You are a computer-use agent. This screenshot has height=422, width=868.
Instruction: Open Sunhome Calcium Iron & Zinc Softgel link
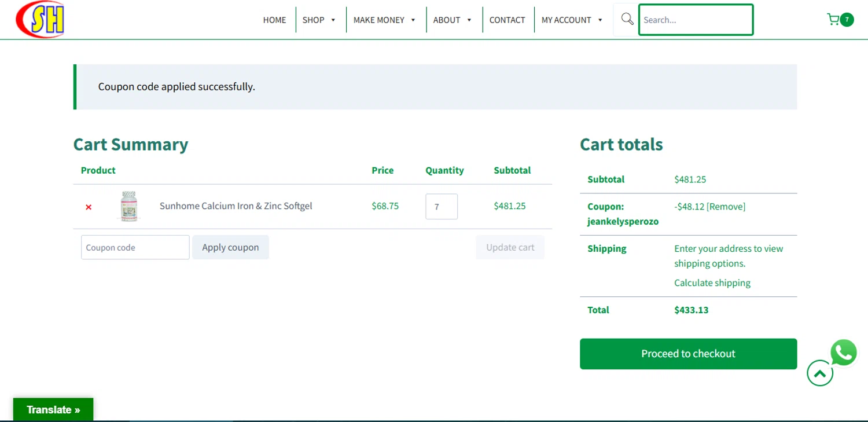point(236,206)
